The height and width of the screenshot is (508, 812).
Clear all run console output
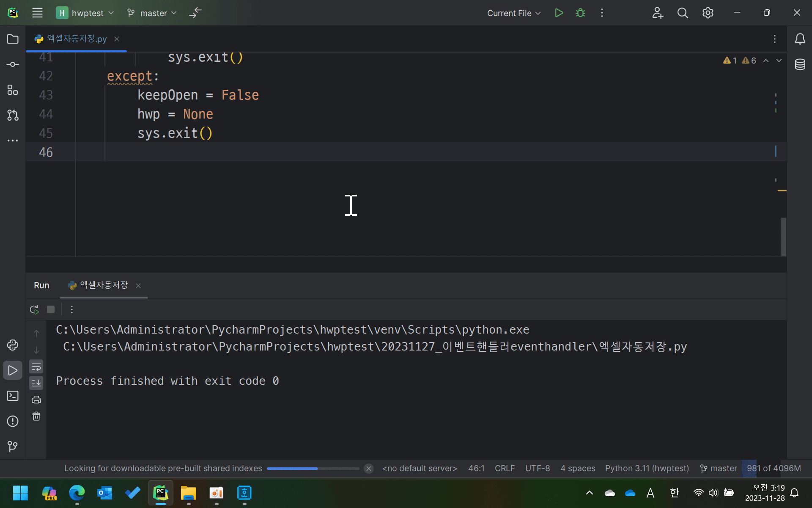click(x=36, y=417)
